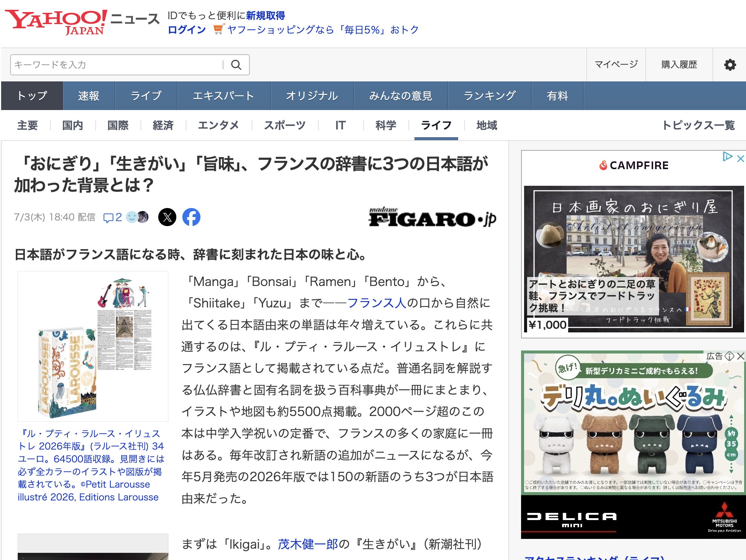Close the CAMPFIRE ad with X
746x560 pixels.
[740, 159]
